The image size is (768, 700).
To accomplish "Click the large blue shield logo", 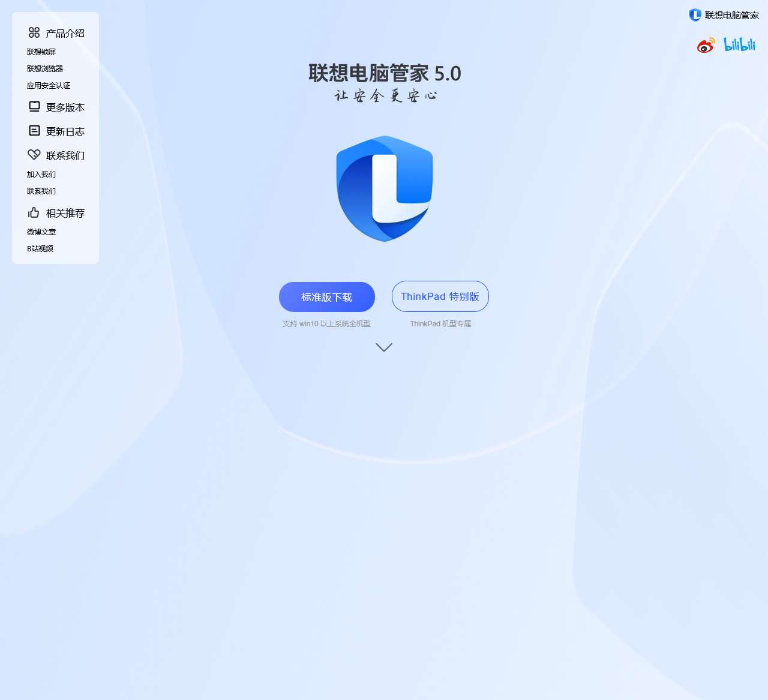I will pos(385,188).
